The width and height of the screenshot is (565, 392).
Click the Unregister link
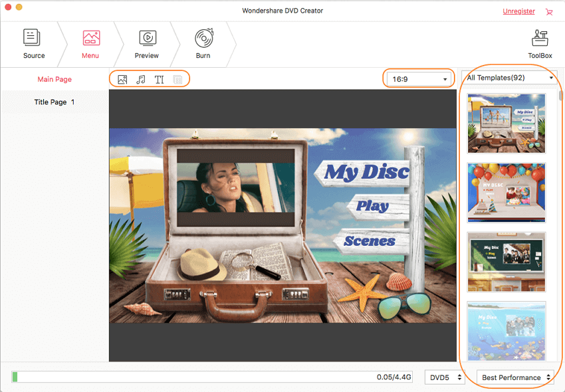click(x=519, y=12)
